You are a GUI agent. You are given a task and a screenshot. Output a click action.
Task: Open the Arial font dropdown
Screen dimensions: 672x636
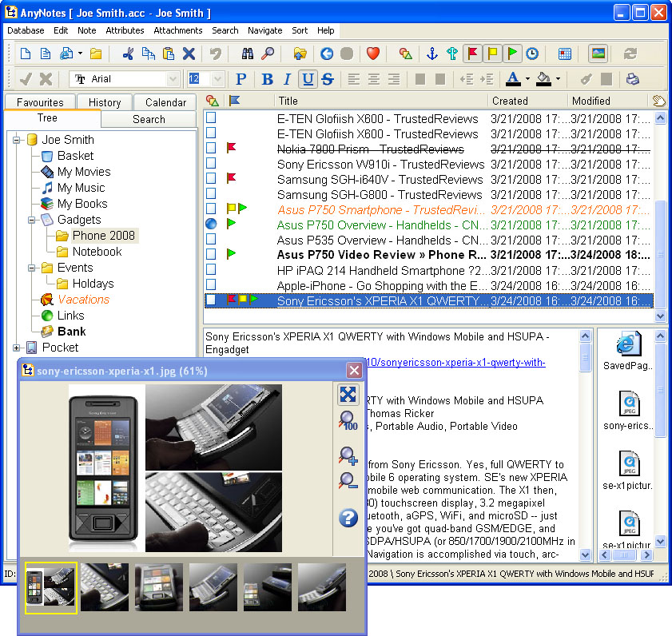(173, 79)
